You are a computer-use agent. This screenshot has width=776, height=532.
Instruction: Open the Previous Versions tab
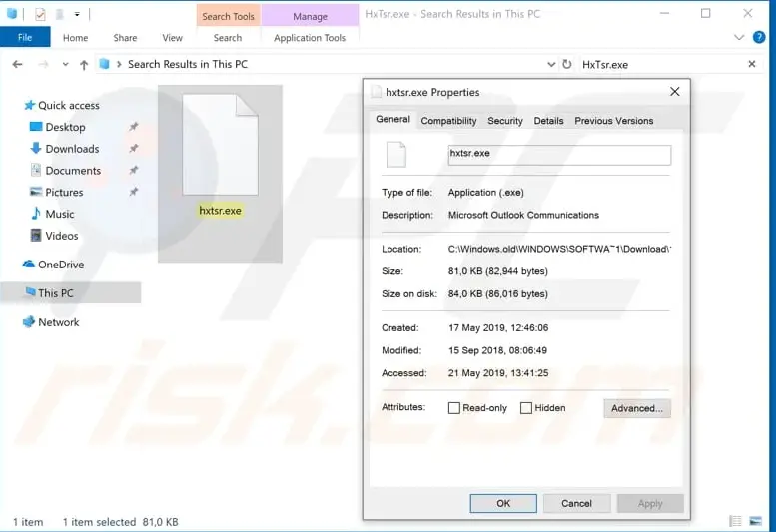613,121
